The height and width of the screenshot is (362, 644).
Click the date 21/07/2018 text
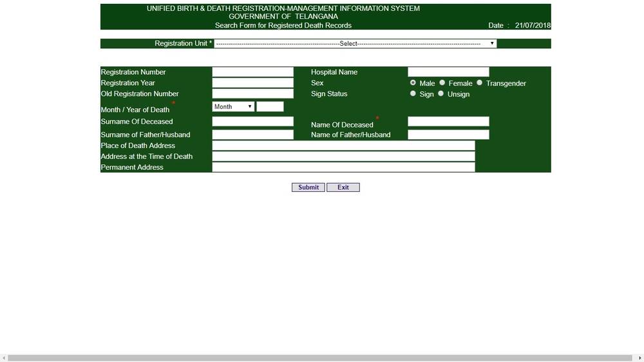[x=533, y=26]
